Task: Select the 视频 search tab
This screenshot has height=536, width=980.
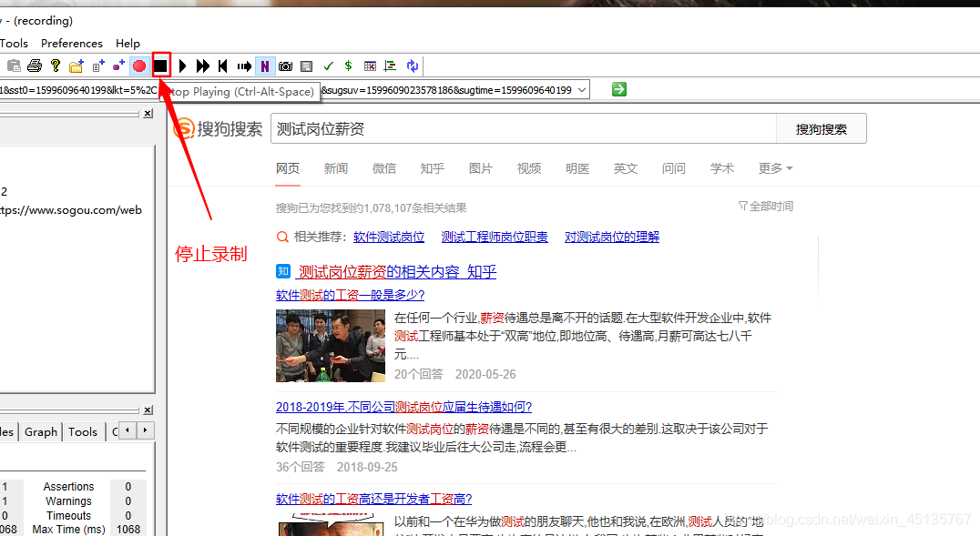Action: [529, 168]
